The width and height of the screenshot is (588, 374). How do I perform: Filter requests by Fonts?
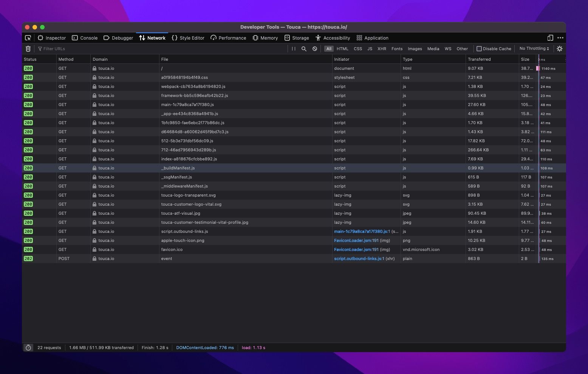397,49
